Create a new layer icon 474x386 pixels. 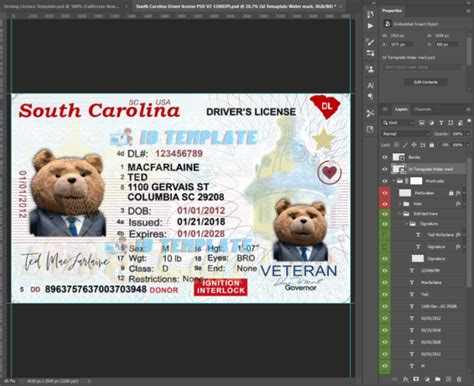pyautogui.click(x=448, y=379)
